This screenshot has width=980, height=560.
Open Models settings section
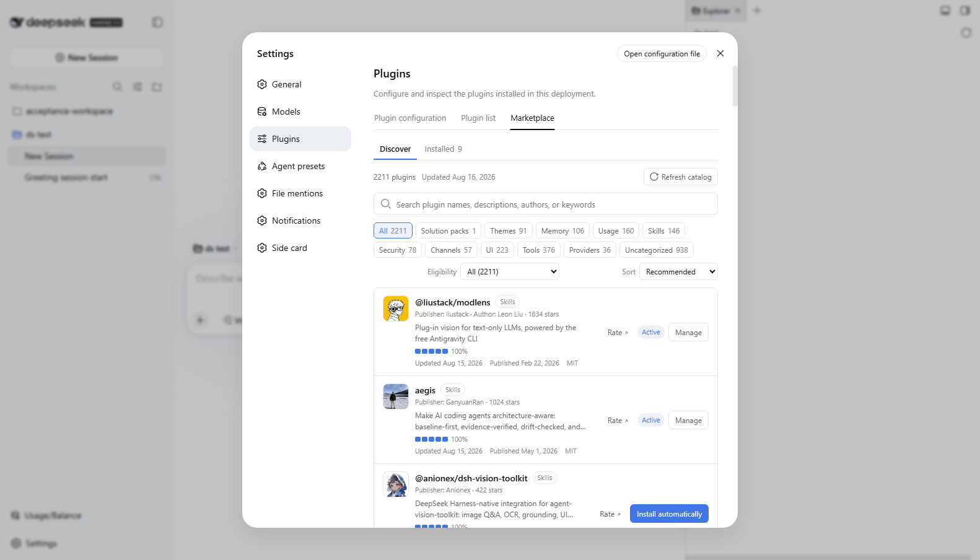click(300, 112)
